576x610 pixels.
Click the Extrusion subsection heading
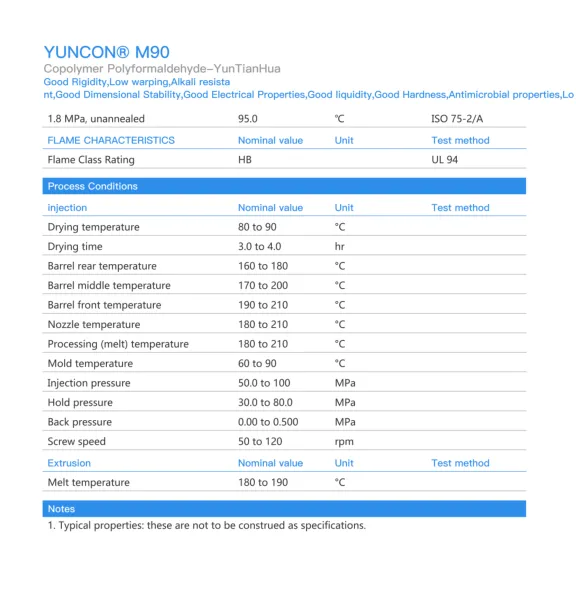(x=69, y=463)
